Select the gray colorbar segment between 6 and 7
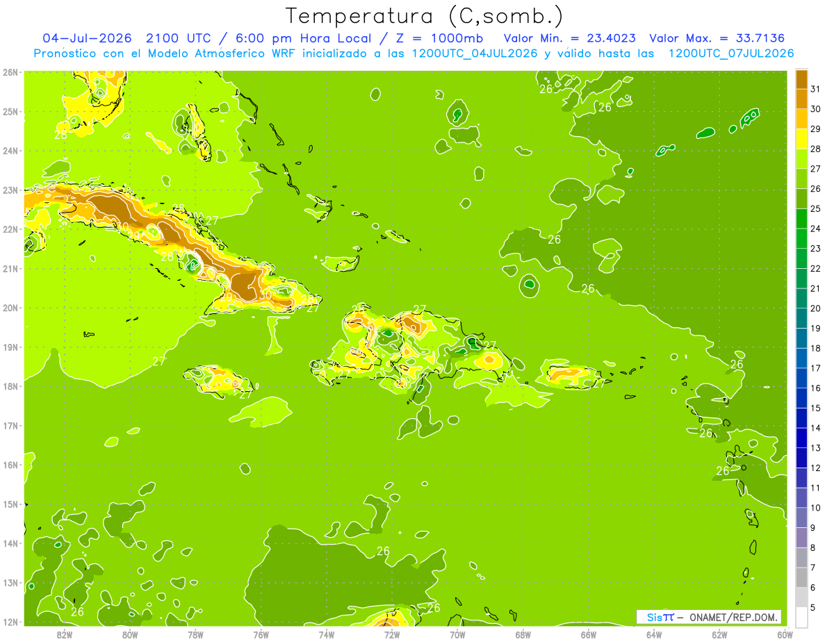 [801, 577]
